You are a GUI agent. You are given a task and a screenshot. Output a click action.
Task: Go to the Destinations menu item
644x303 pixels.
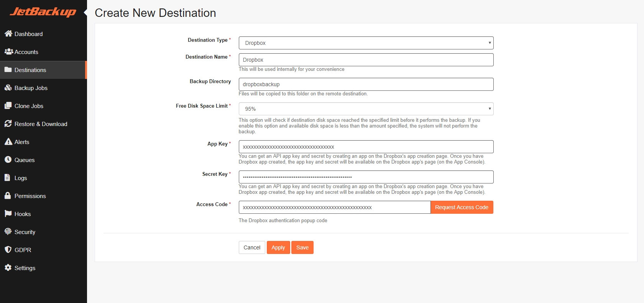pyautogui.click(x=43, y=70)
